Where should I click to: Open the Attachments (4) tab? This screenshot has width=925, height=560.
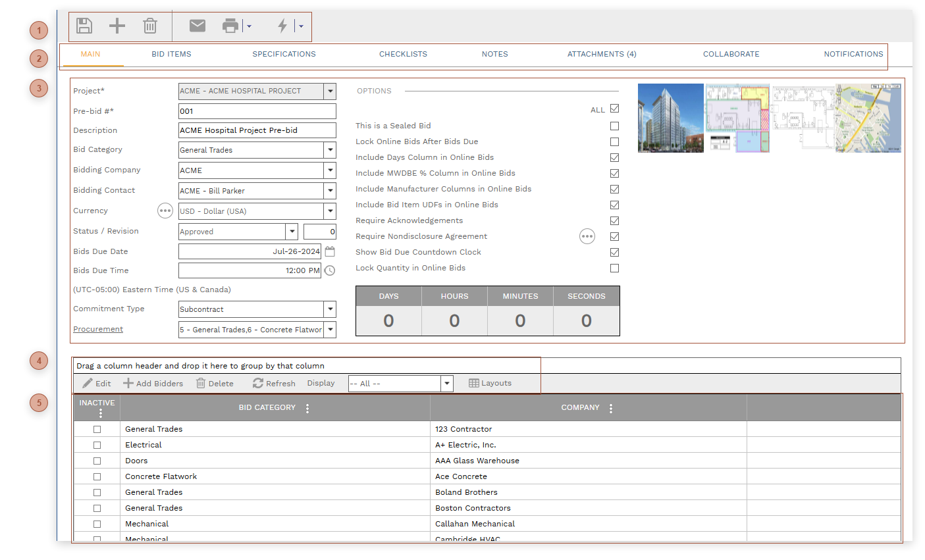[602, 54]
